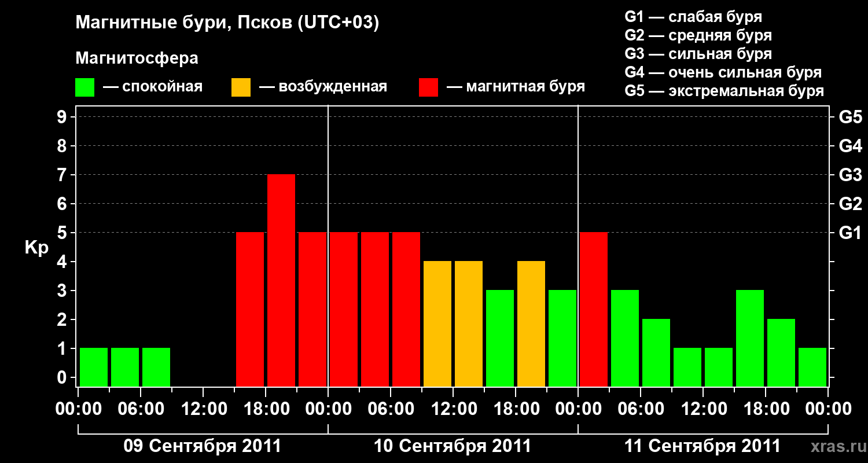Click the G1 label on the right axis
The image size is (868, 463).
(850, 233)
